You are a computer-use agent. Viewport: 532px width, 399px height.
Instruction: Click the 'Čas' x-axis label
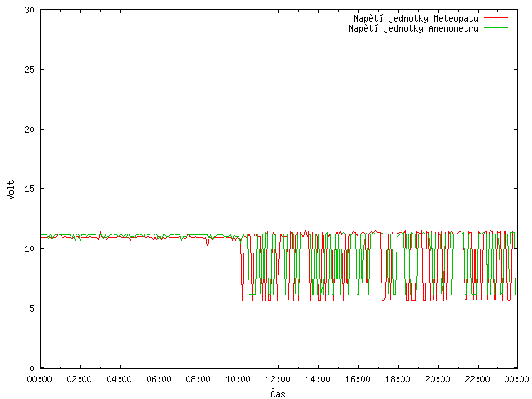pyautogui.click(x=278, y=393)
